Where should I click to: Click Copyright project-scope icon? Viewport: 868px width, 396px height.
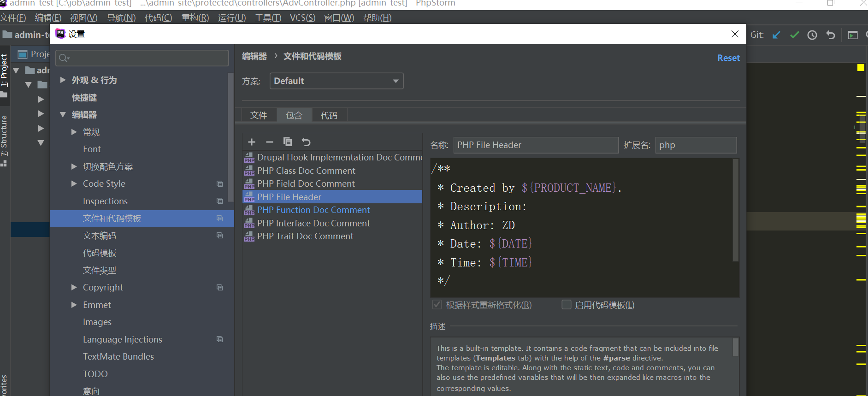coord(220,287)
